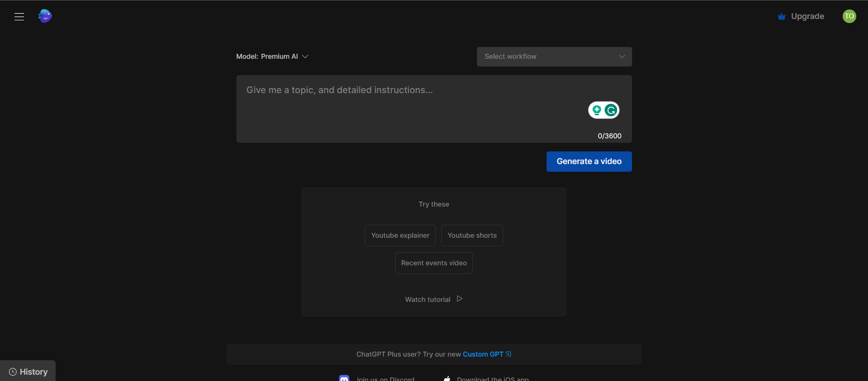The width and height of the screenshot is (868, 381).
Task: Click the Discord logo icon
Action: point(344,378)
